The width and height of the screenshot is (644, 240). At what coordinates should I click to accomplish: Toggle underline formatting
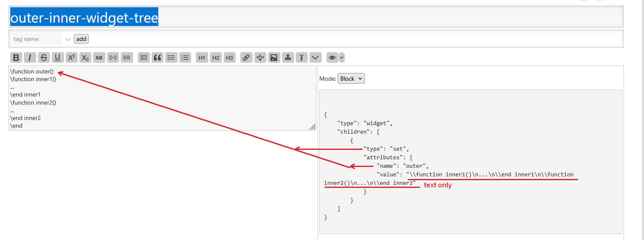coord(57,58)
